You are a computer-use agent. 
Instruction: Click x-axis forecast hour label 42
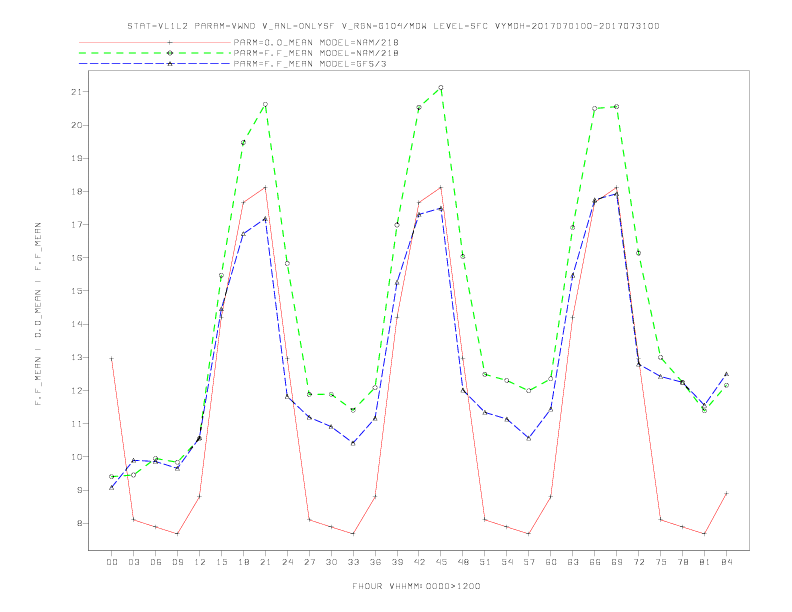[x=419, y=562]
